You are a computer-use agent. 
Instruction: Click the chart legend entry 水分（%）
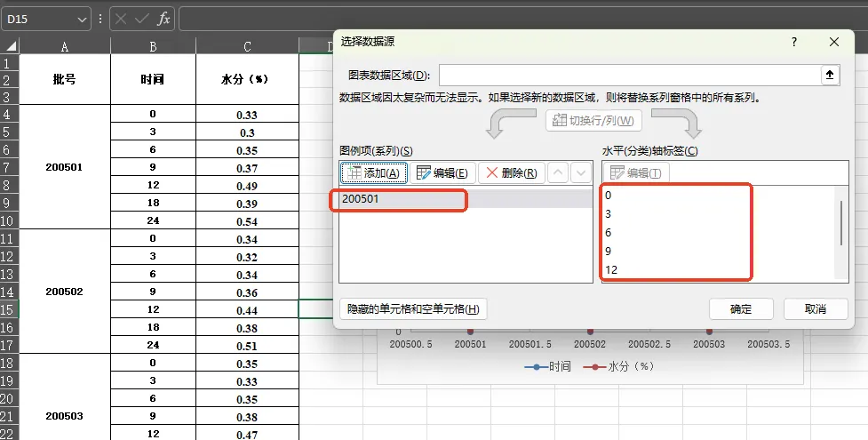pos(619,366)
